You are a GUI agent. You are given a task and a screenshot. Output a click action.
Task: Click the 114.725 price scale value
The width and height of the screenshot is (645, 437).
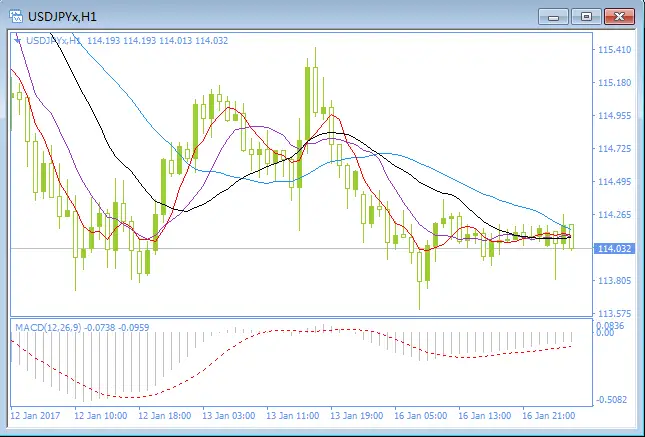coord(614,149)
